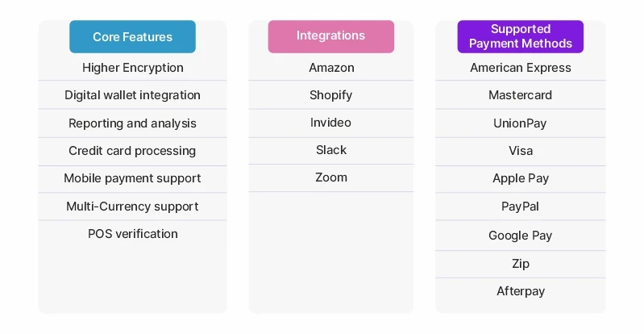Click Credit card processing entry

pyautogui.click(x=132, y=151)
